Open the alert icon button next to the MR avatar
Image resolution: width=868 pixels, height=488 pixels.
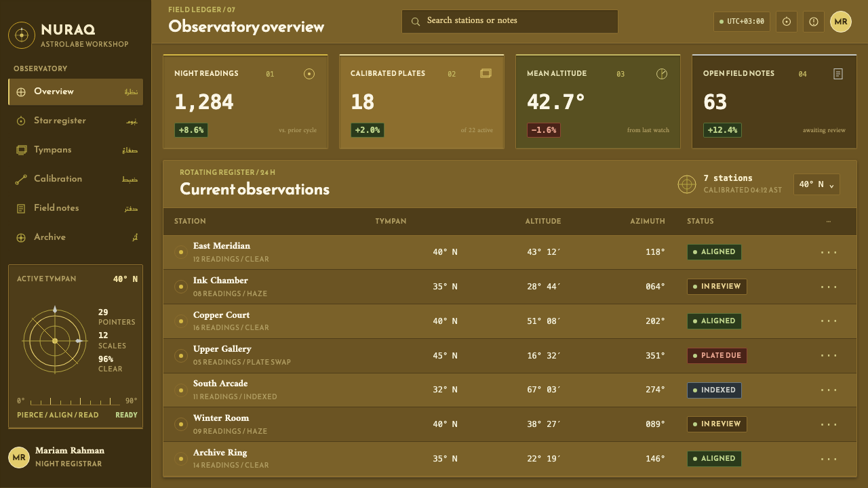pyautogui.click(x=814, y=22)
